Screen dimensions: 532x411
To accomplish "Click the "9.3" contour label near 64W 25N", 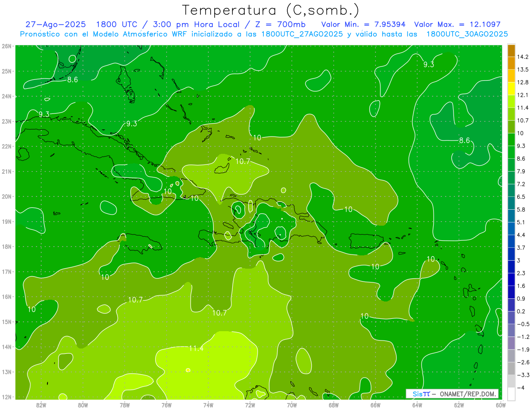I will coord(429,65).
